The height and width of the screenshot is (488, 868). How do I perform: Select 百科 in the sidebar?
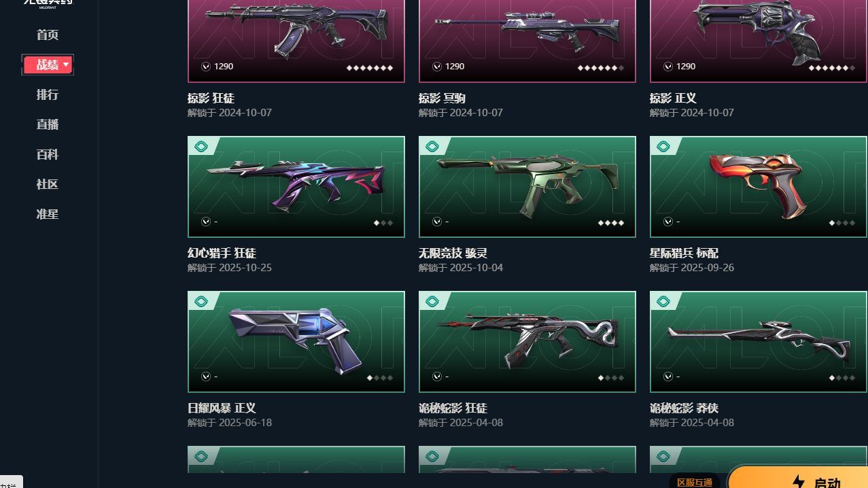(48, 154)
